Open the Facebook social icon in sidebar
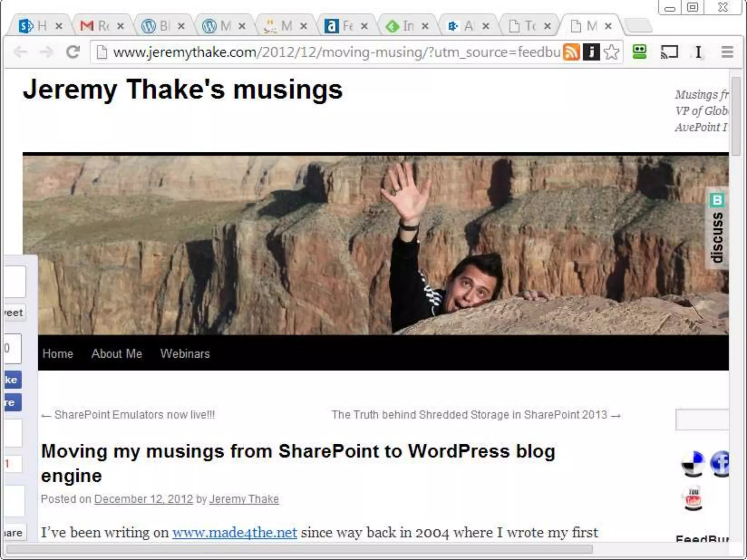The image size is (747, 560). (x=721, y=463)
